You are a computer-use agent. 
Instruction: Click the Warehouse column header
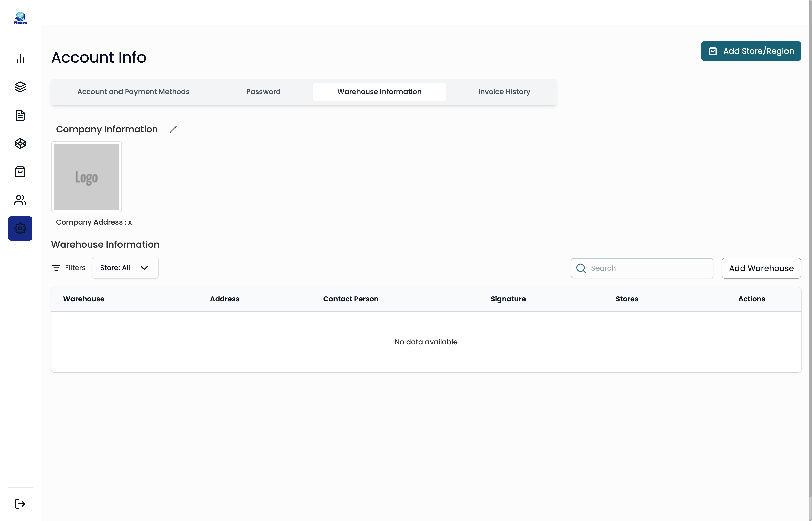coord(84,299)
